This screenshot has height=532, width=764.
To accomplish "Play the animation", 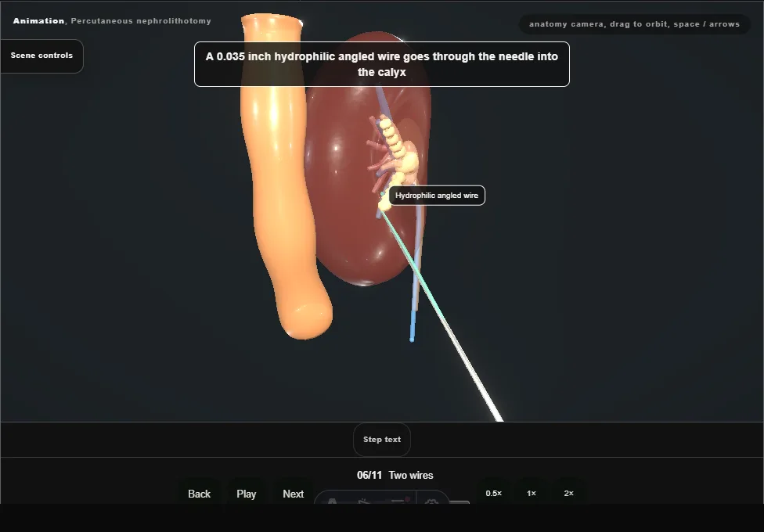I will point(246,494).
